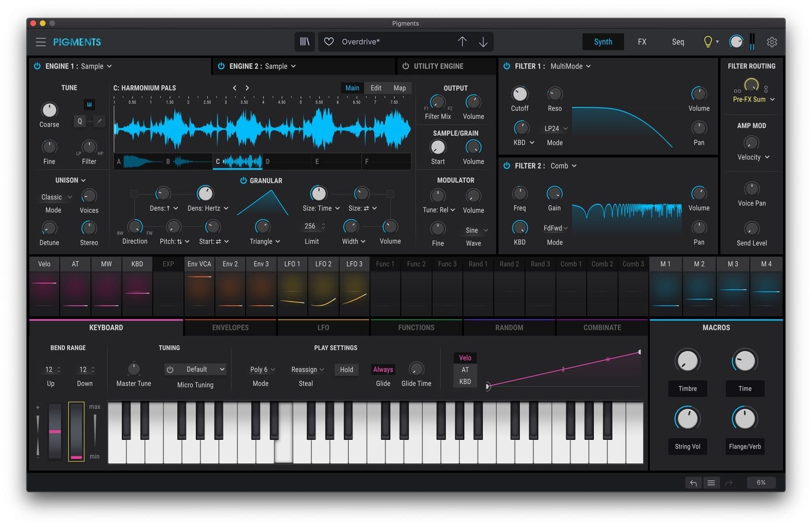The image size is (812, 527).
Task: Open the Pre-FX Sum routing dropdown
Action: click(x=754, y=100)
